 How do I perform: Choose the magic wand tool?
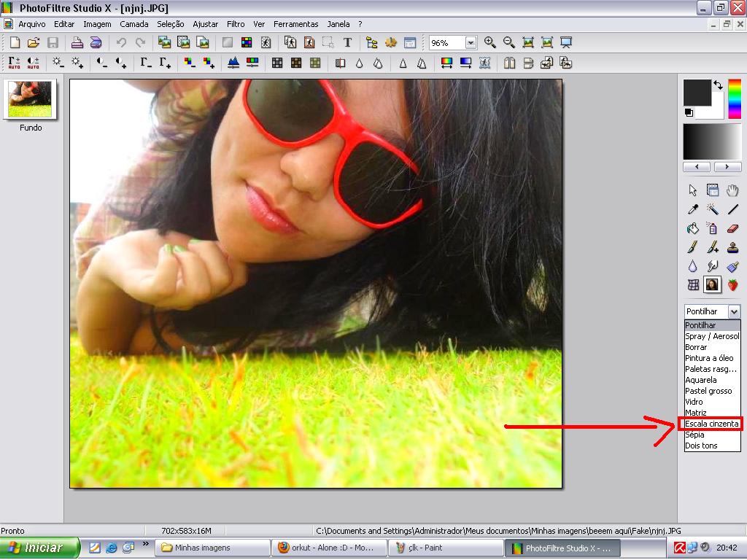coord(712,209)
